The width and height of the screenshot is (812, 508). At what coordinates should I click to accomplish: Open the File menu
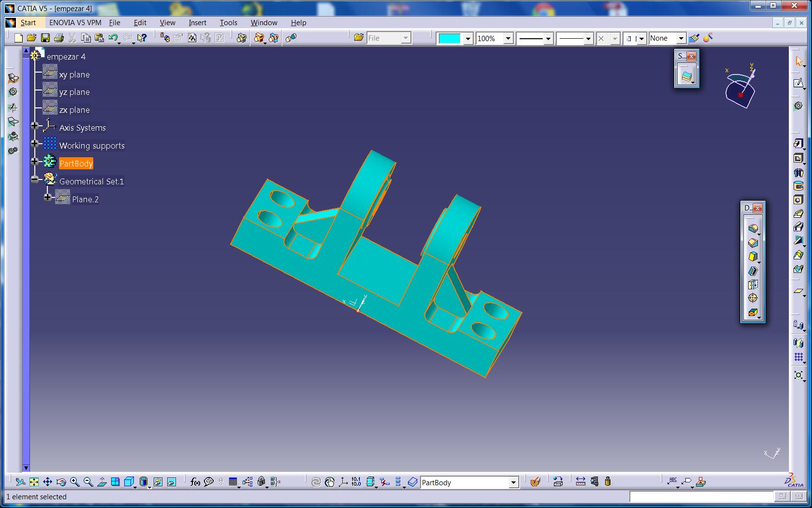pos(115,23)
